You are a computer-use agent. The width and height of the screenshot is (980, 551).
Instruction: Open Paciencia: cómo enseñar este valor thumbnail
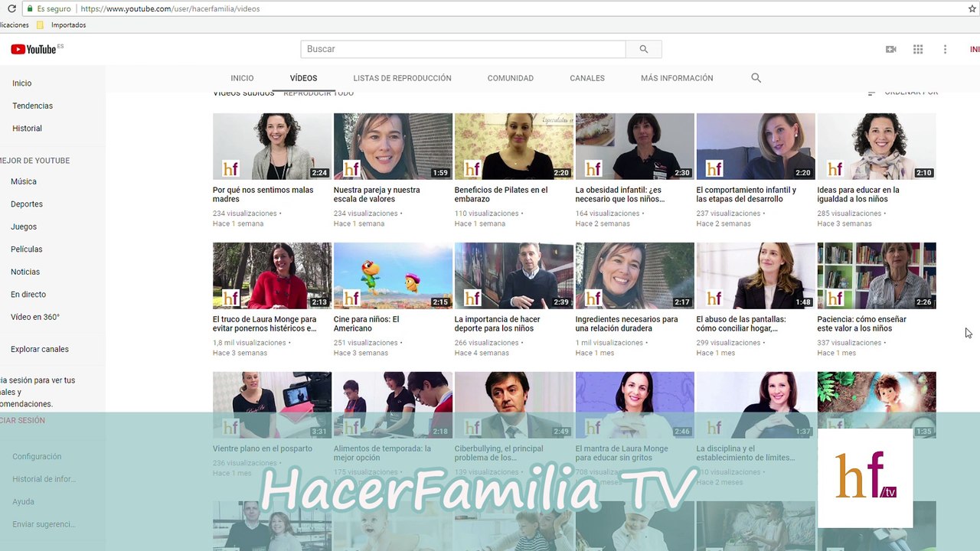coord(877,275)
